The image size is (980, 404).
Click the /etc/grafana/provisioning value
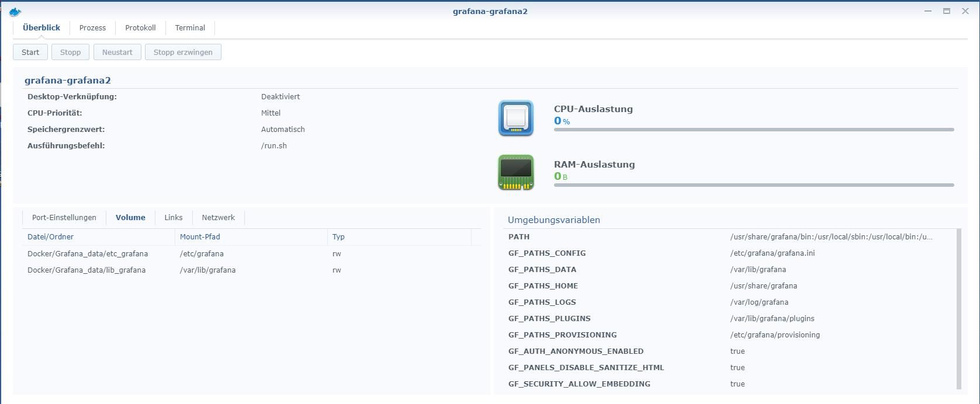click(775, 335)
